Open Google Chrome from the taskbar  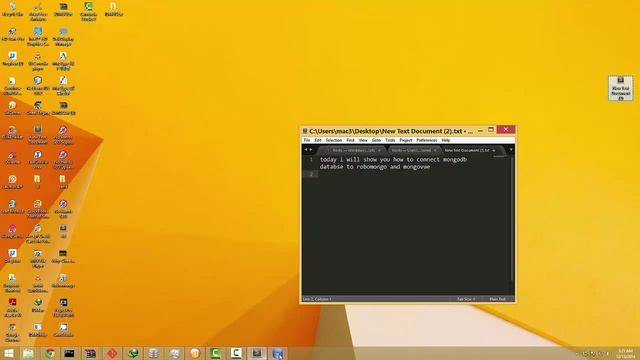point(50,353)
